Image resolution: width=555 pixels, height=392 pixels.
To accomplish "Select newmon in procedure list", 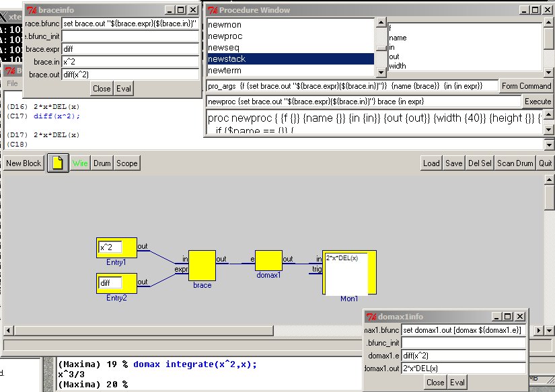I will pos(291,25).
